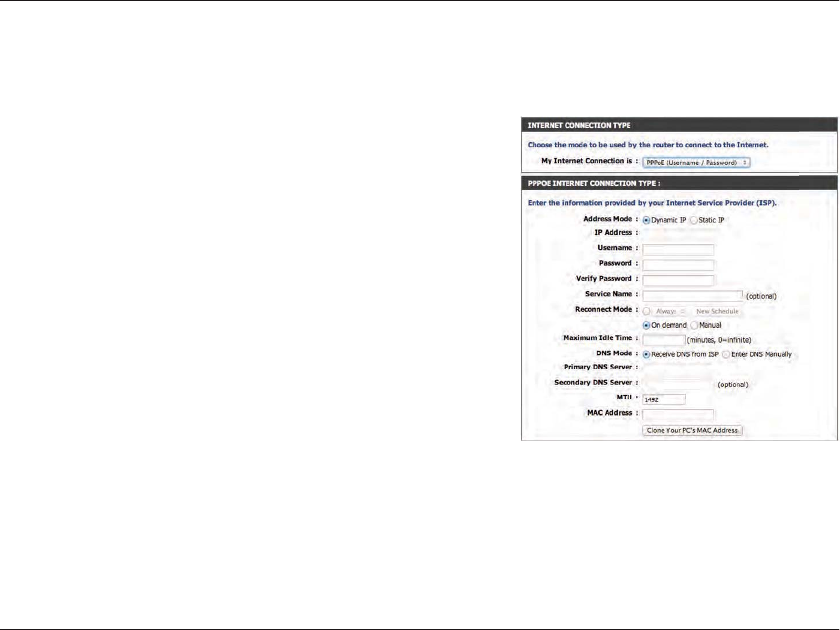The image size is (840, 630).
Task: Select Enter DNS Manually option
Action: [726, 355]
